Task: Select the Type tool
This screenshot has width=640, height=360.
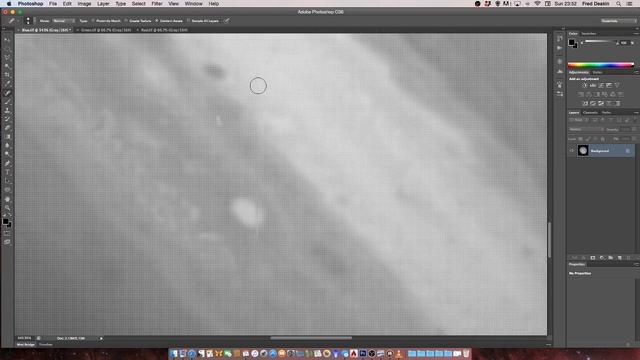Action: 7,172
